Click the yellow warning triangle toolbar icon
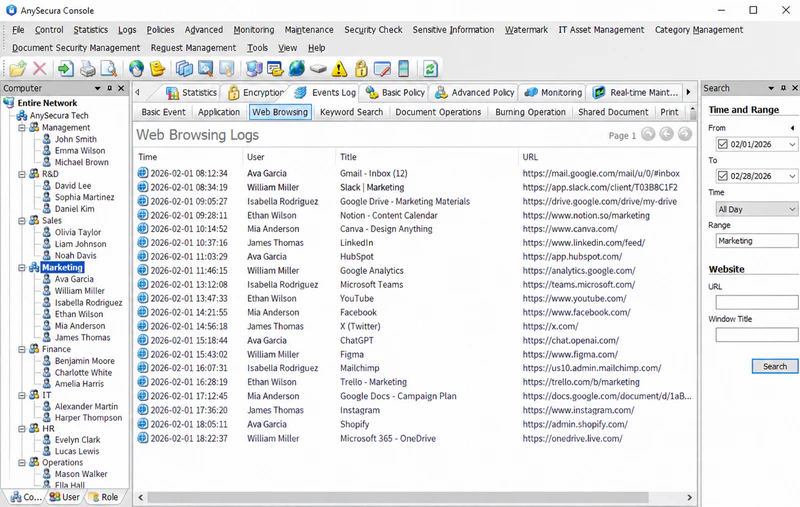 click(339, 68)
